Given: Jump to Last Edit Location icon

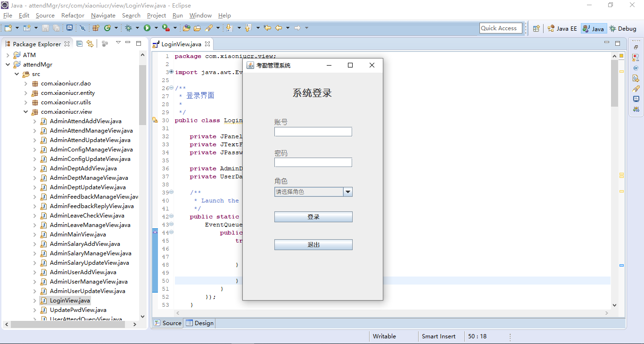Looking at the screenshot, I should [267, 28].
